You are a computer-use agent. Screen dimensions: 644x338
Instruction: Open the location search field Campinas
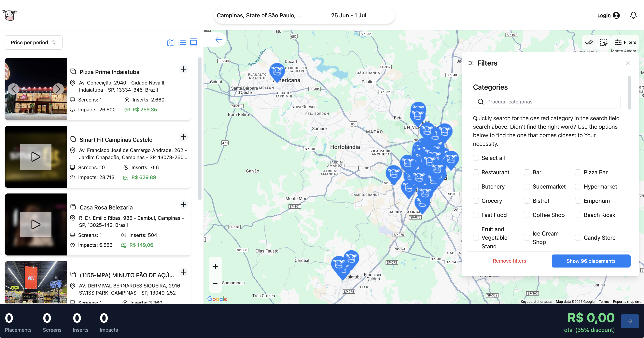(x=259, y=16)
